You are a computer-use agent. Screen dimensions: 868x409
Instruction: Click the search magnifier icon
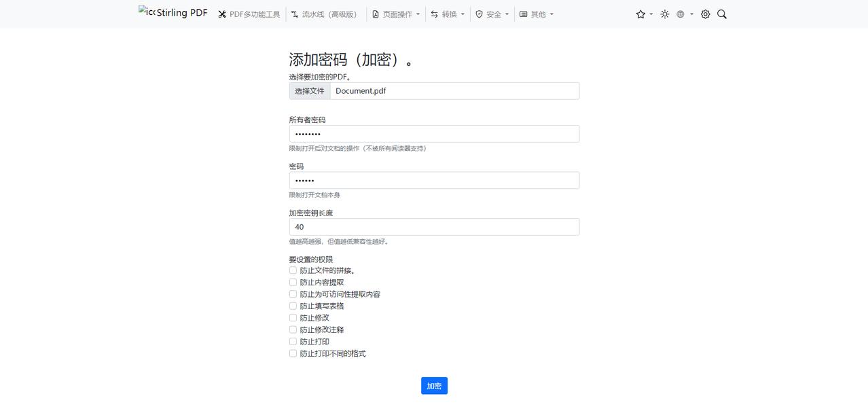tap(722, 14)
